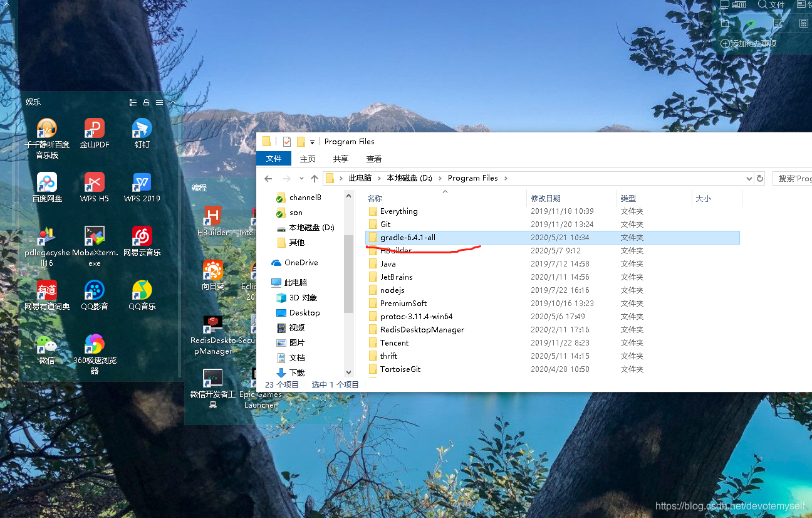
Task: Select channelB in the navigation pane
Action: (305, 197)
